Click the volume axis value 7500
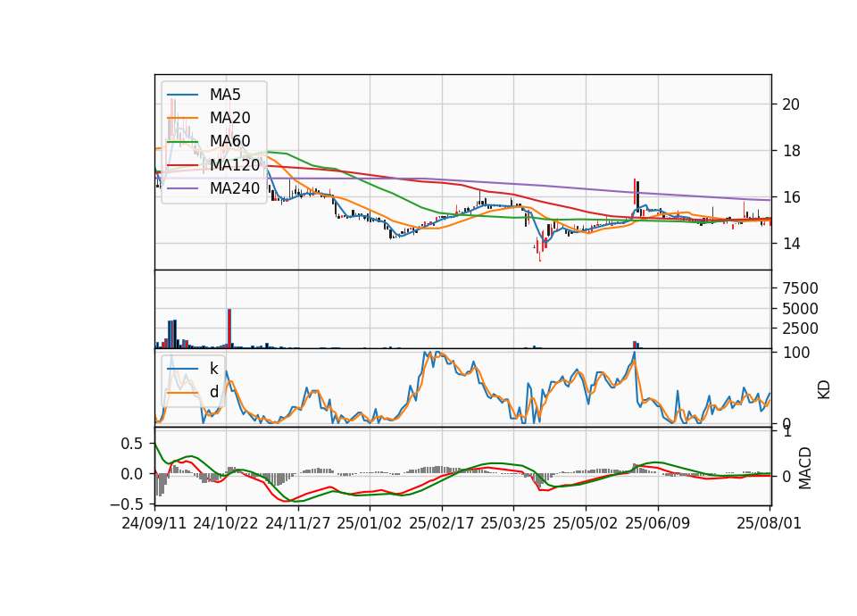The height and width of the screenshot is (616, 857). 800,288
